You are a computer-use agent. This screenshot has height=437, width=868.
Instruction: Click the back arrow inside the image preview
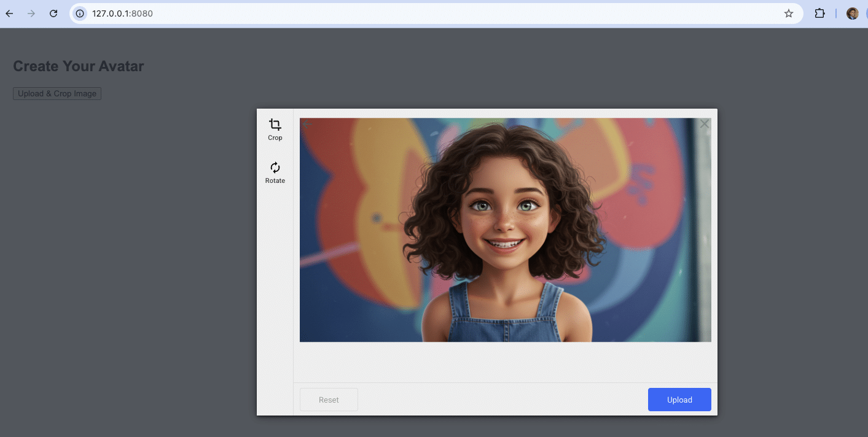[307, 124]
